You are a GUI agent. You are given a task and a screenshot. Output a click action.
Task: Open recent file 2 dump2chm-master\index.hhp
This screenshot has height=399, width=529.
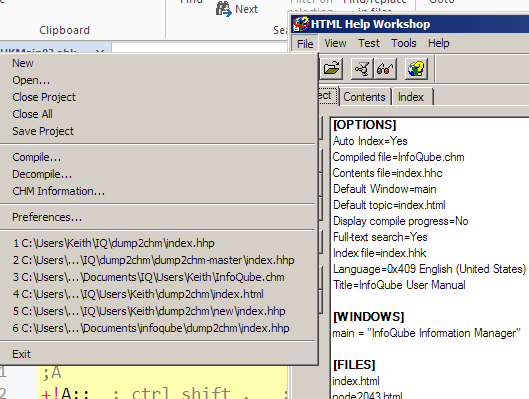click(158, 260)
